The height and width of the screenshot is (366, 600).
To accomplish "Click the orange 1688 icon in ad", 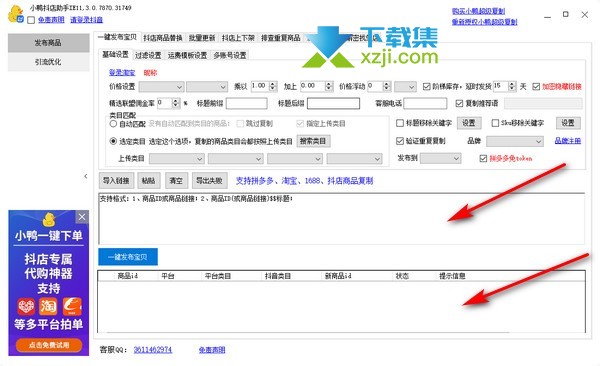I will (x=72, y=306).
